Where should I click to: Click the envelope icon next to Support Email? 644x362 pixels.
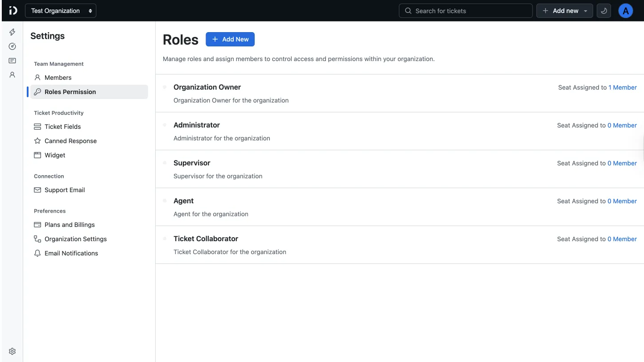[x=37, y=189]
